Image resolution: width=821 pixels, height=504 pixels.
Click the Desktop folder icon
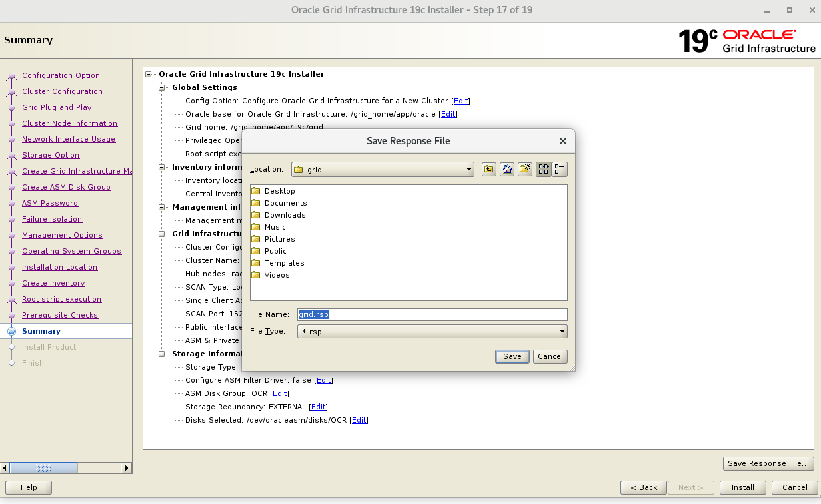255,191
